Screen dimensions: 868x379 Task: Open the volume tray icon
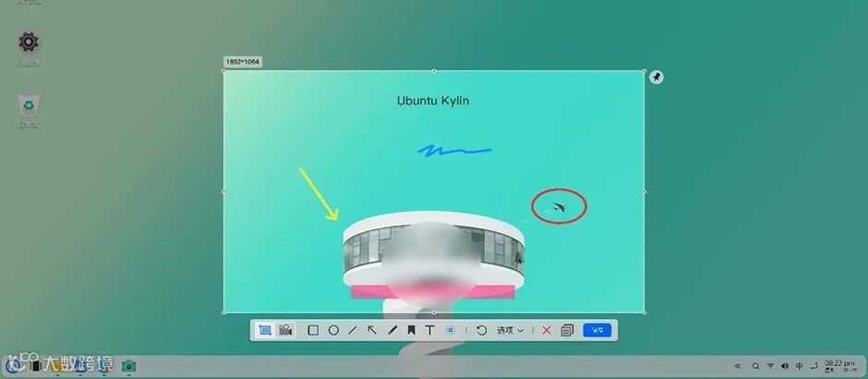[x=784, y=366]
